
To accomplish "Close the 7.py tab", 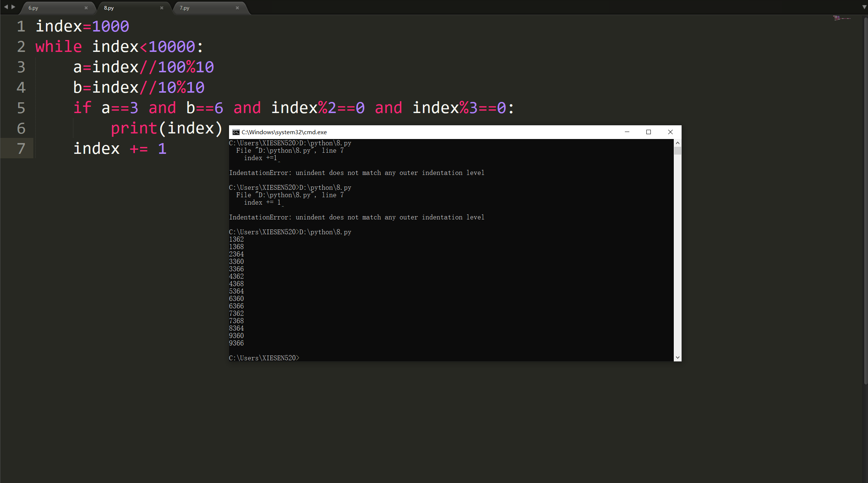I will pyautogui.click(x=237, y=8).
